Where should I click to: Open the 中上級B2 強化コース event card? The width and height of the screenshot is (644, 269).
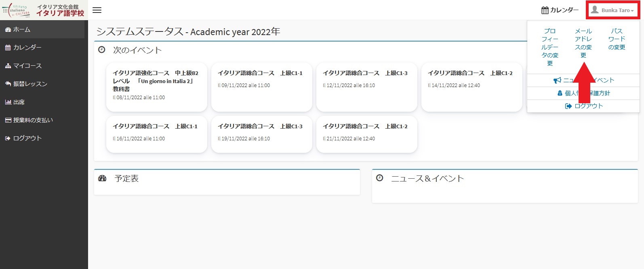pyautogui.click(x=156, y=86)
